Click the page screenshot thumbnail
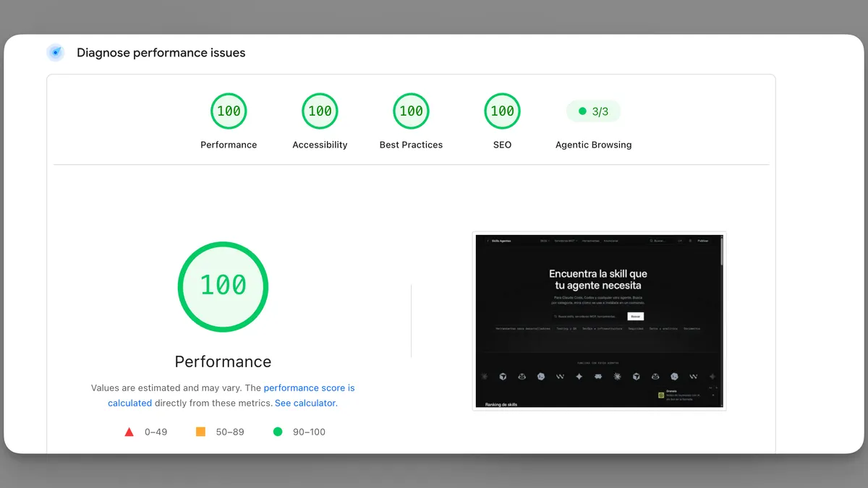Screen dimensions: 868x488 point(599,321)
